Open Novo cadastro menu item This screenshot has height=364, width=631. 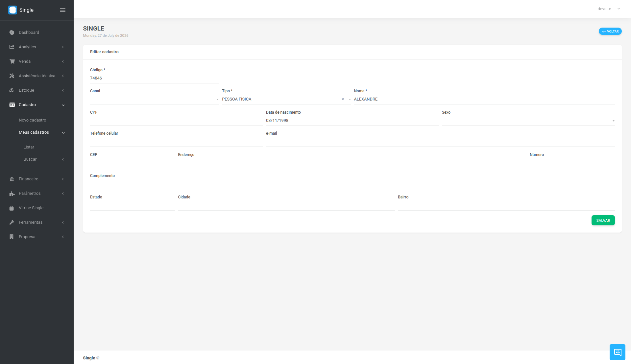pos(33,120)
